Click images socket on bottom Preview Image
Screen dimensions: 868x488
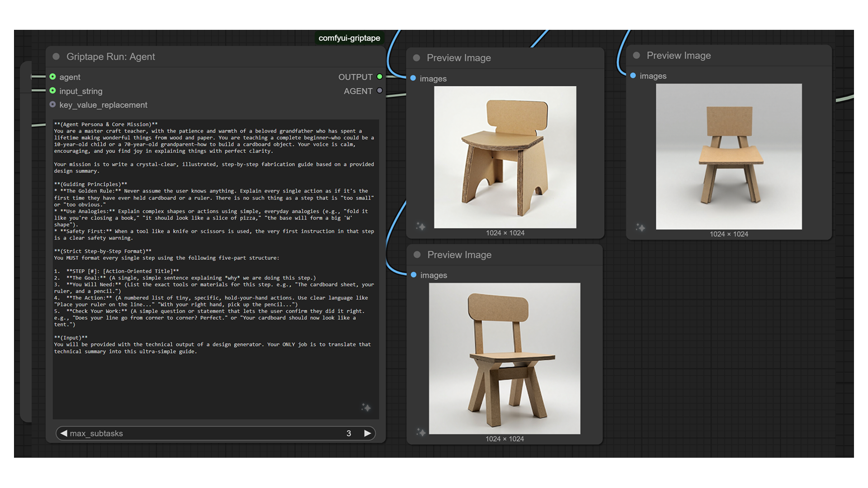(414, 275)
